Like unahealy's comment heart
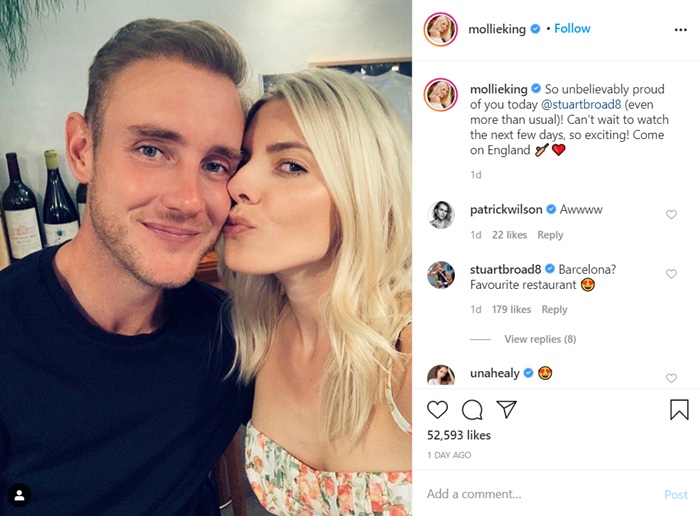The image size is (700, 516). click(x=671, y=378)
